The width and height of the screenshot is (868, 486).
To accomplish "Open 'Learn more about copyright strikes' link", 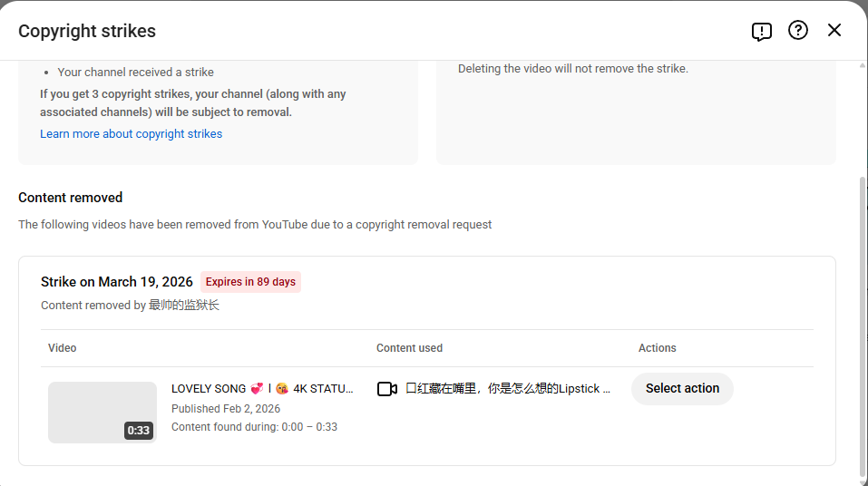I will point(131,134).
